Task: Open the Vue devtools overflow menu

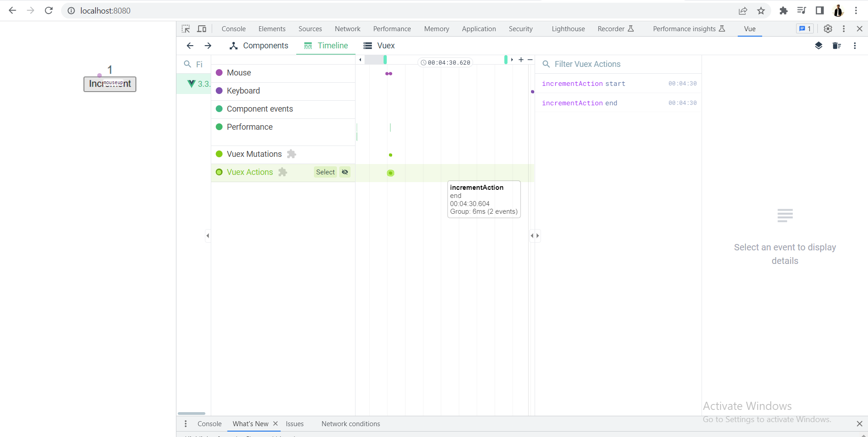Action: click(x=855, y=46)
